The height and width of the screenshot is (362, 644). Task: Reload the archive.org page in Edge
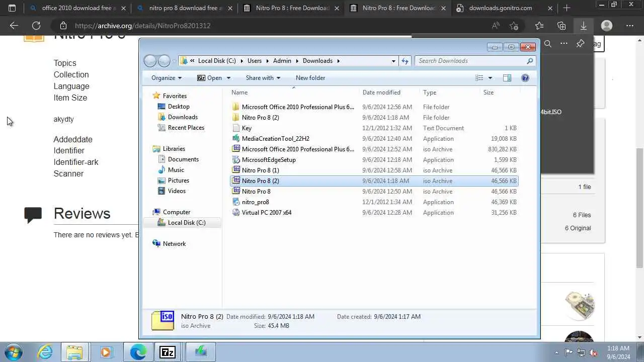36,26
